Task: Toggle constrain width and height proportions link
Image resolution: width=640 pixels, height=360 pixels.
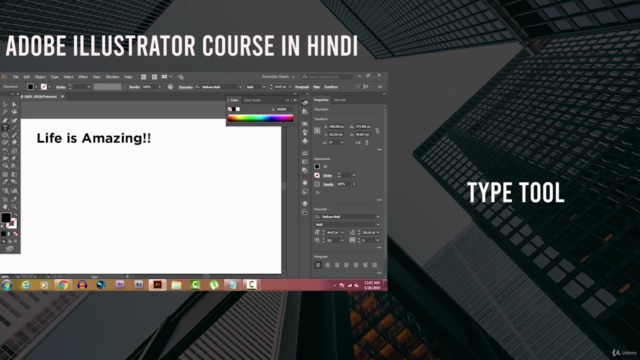Action: coord(377,131)
